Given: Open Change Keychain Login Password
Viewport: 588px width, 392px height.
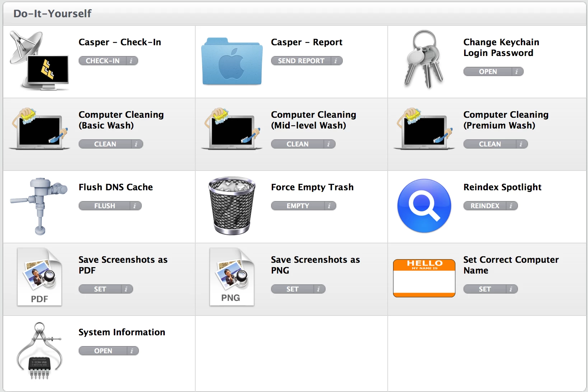Looking at the screenshot, I should click(x=488, y=72).
